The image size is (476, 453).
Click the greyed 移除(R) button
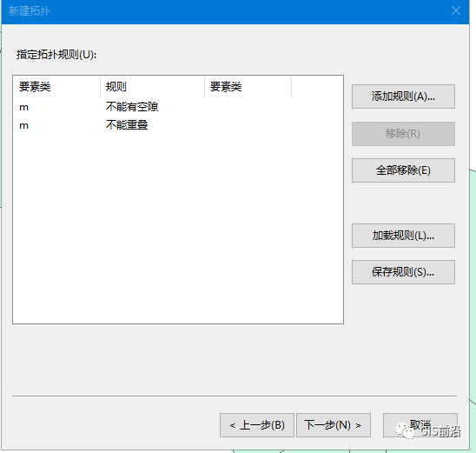403,134
